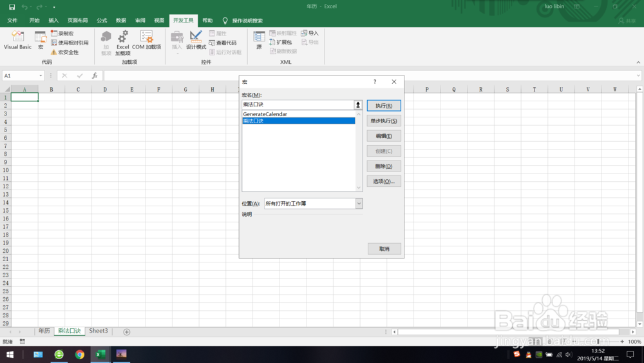Open Excel Add-ins (Excel 加载项)

123,43
